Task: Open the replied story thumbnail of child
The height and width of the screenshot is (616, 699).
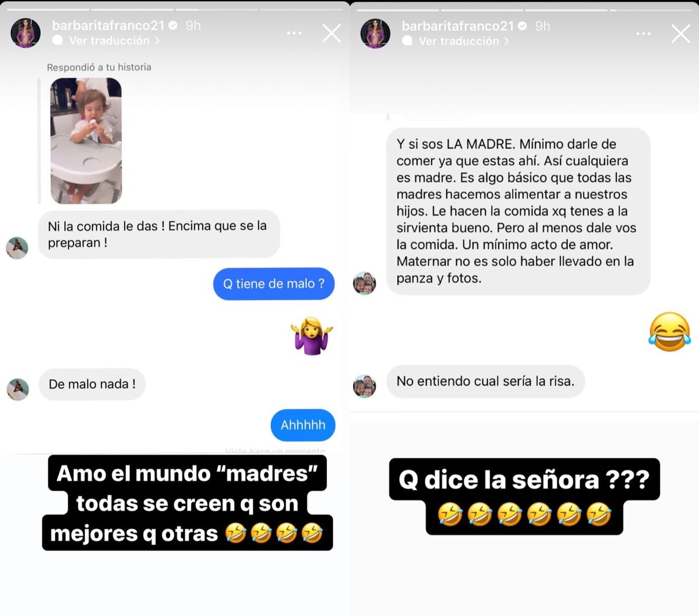Action: click(x=86, y=141)
